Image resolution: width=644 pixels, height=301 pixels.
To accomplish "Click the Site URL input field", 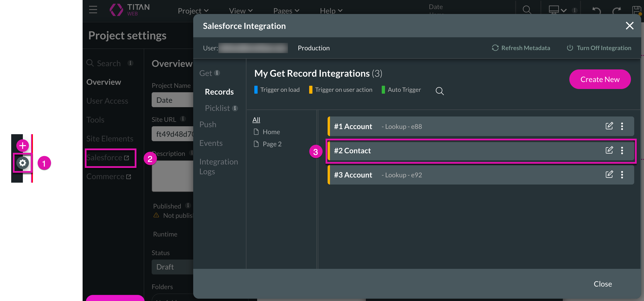I will pyautogui.click(x=172, y=134).
